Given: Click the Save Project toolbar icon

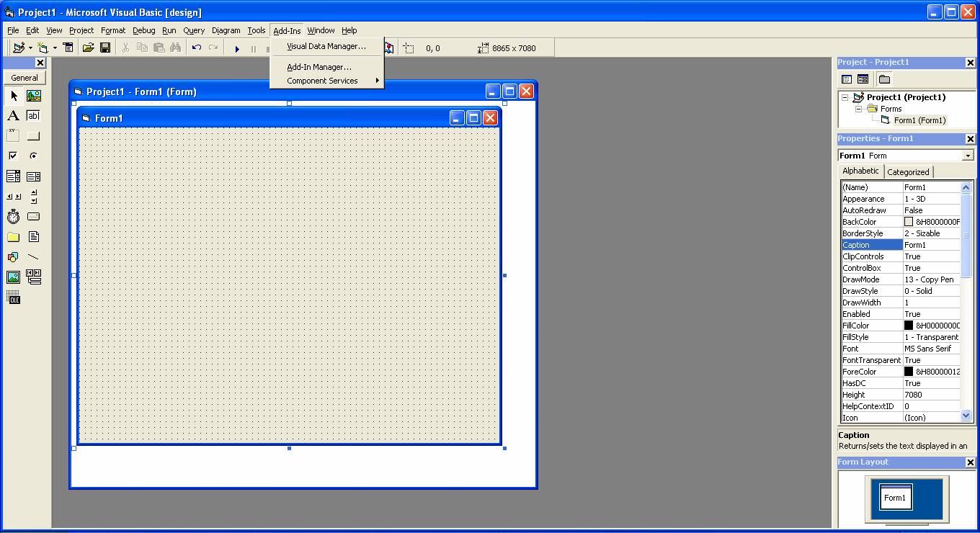Looking at the screenshot, I should click(105, 48).
